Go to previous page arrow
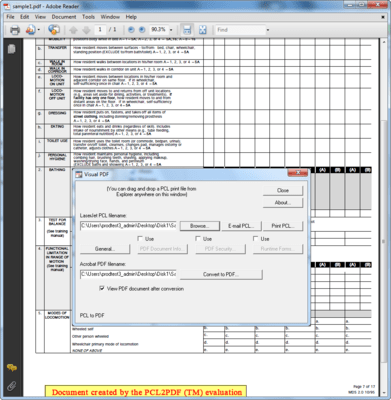Image resolution: width=391 pixels, height=400 pixels. (73, 30)
